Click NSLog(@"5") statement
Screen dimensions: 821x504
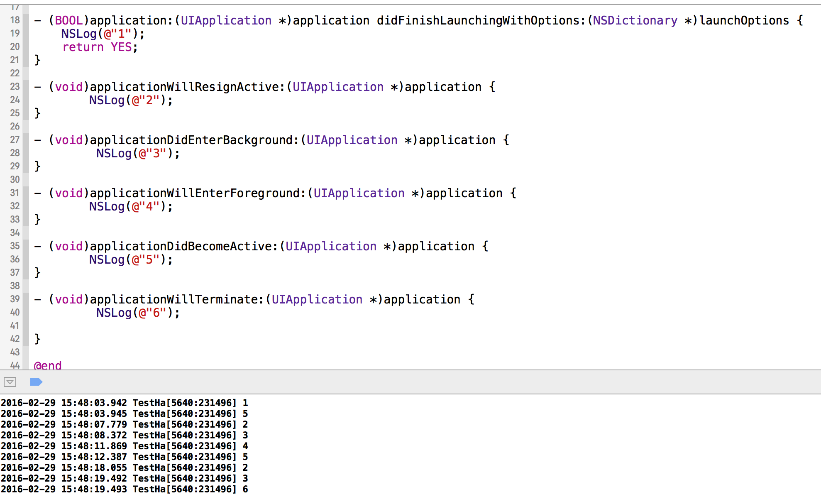click(x=131, y=259)
